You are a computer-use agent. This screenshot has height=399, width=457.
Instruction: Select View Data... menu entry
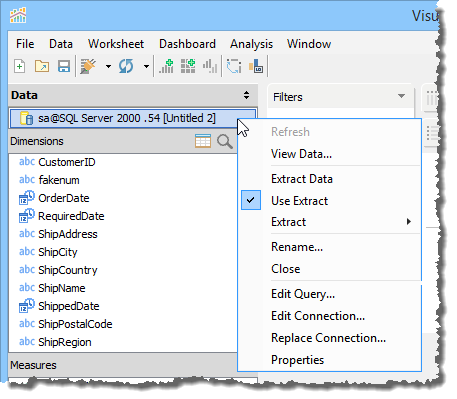(x=301, y=154)
